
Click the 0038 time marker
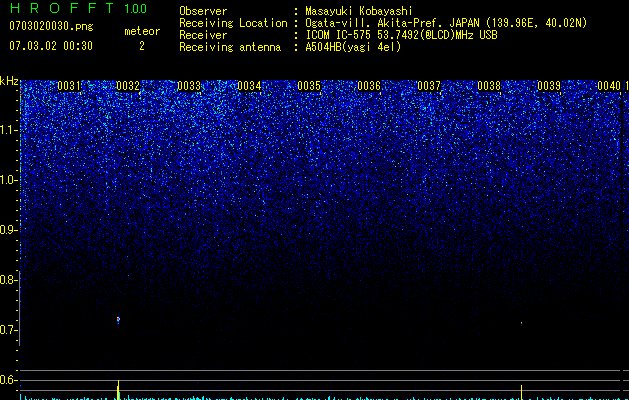tap(489, 86)
